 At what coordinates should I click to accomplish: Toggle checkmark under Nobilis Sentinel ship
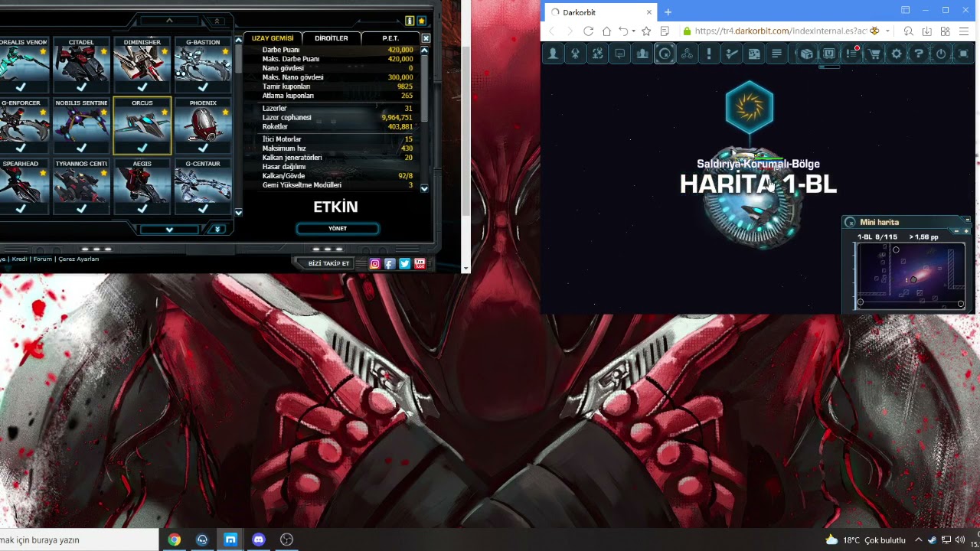81,148
